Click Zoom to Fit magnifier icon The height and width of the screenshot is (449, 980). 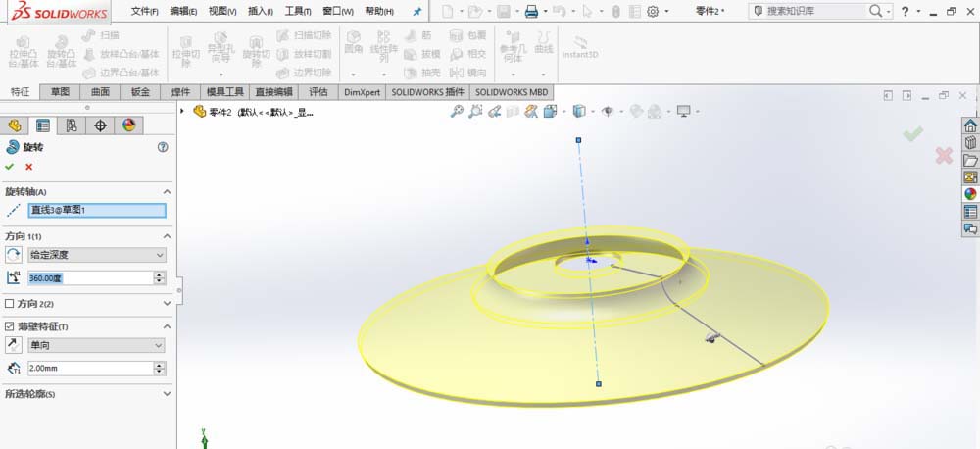(x=457, y=112)
